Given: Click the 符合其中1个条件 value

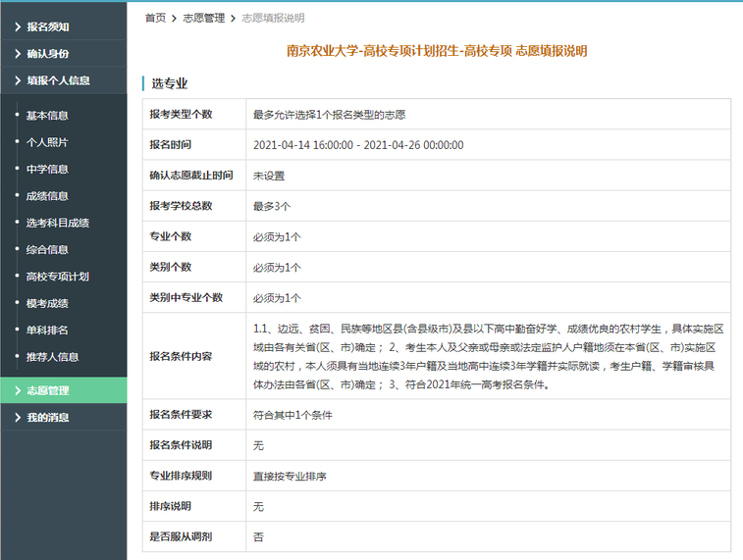Looking at the screenshot, I should pyautogui.click(x=292, y=415).
